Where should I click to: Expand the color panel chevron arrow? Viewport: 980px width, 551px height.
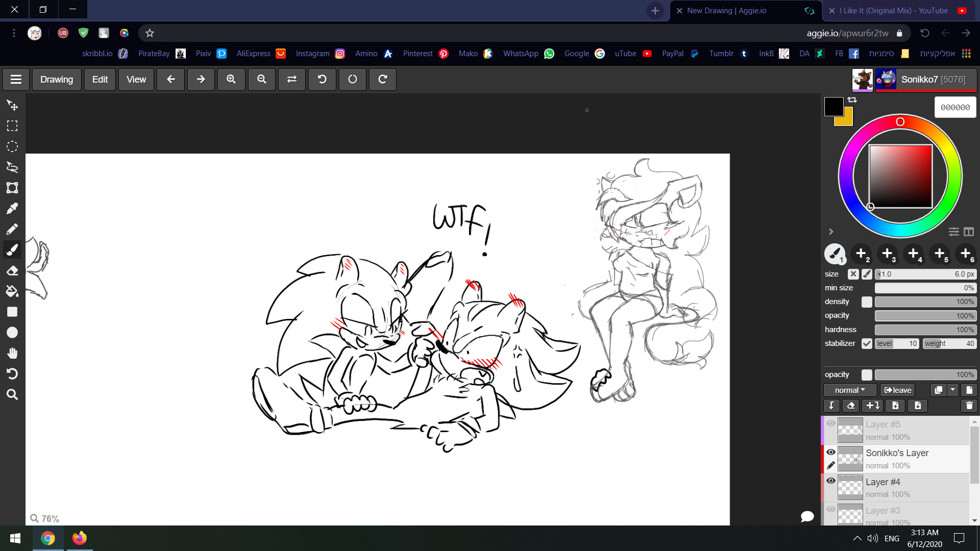(x=831, y=232)
